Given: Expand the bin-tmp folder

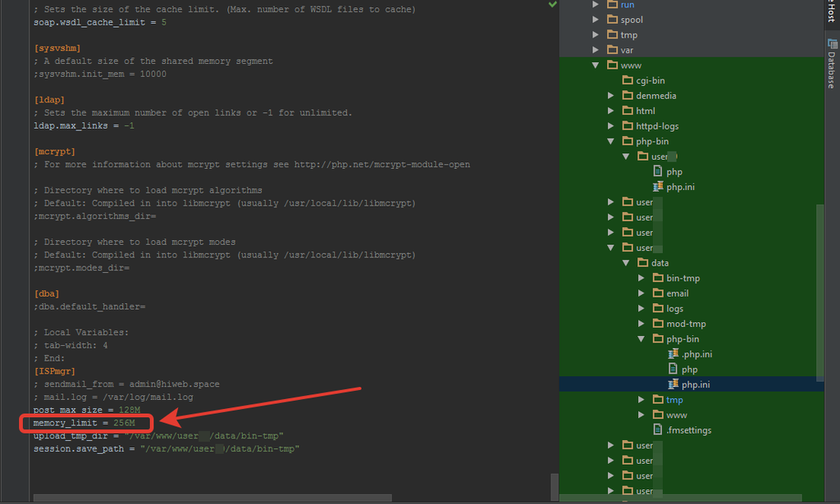Looking at the screenshot, I should coord(641,278).
